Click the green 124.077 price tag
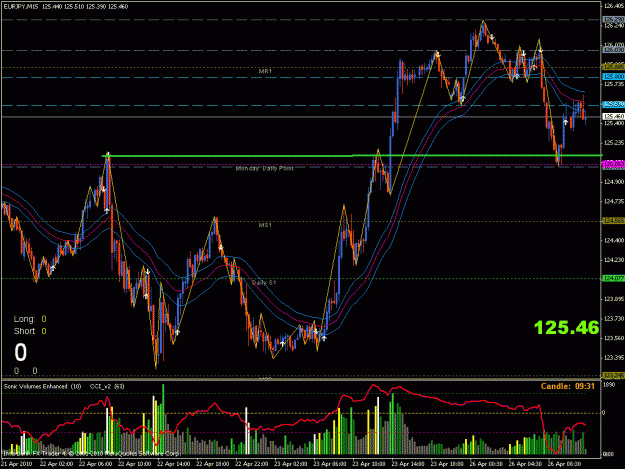The height and width of the screenshot is (469, 625). (x=613, y=278)
